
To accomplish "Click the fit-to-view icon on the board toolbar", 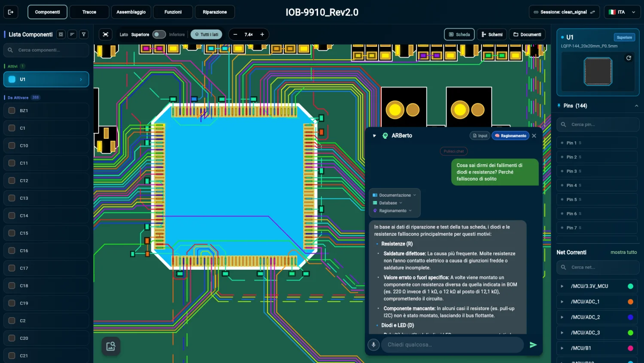I will click(x=106, y=34).
